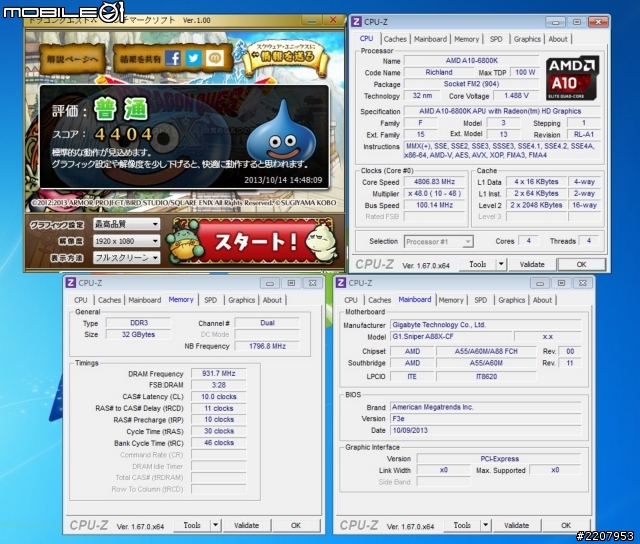
Task: Click the LPCIO IT8620 field
Action: tap(487, 377)
